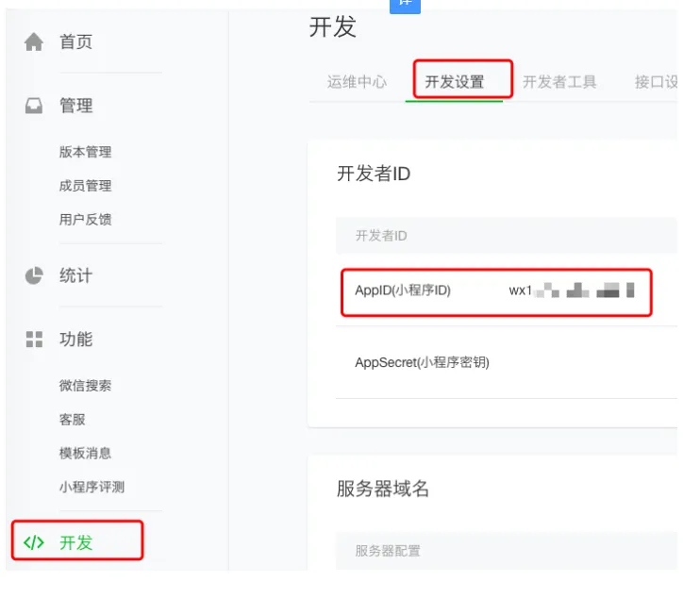The height and width of the screenshot is (598, 700).
Task: Select 微信搜索 under 功能
Action: [x=85, y=386]
